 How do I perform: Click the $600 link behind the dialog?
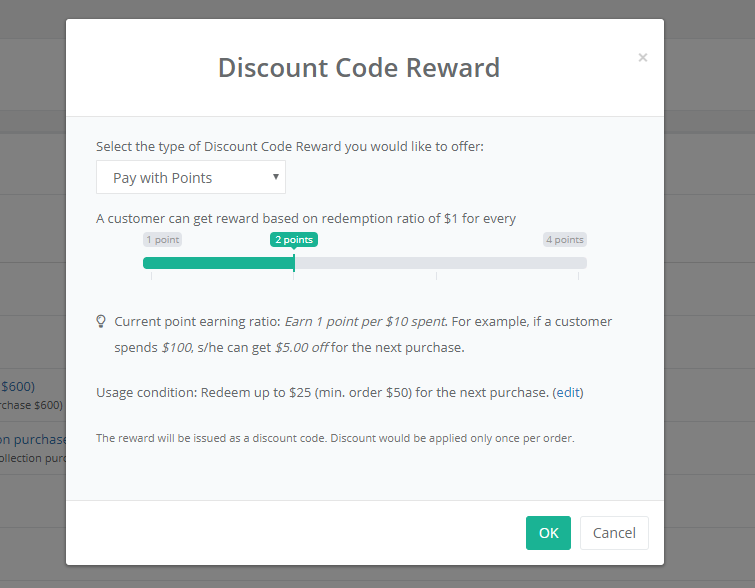click(18, 387)
